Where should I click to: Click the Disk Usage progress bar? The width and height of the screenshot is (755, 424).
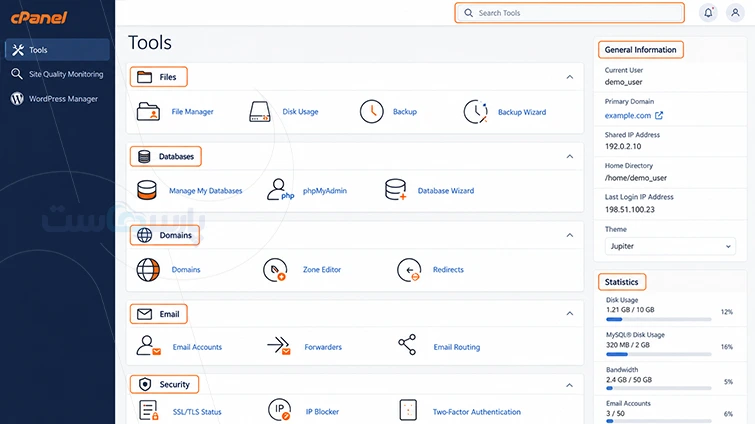click(658, 319)
